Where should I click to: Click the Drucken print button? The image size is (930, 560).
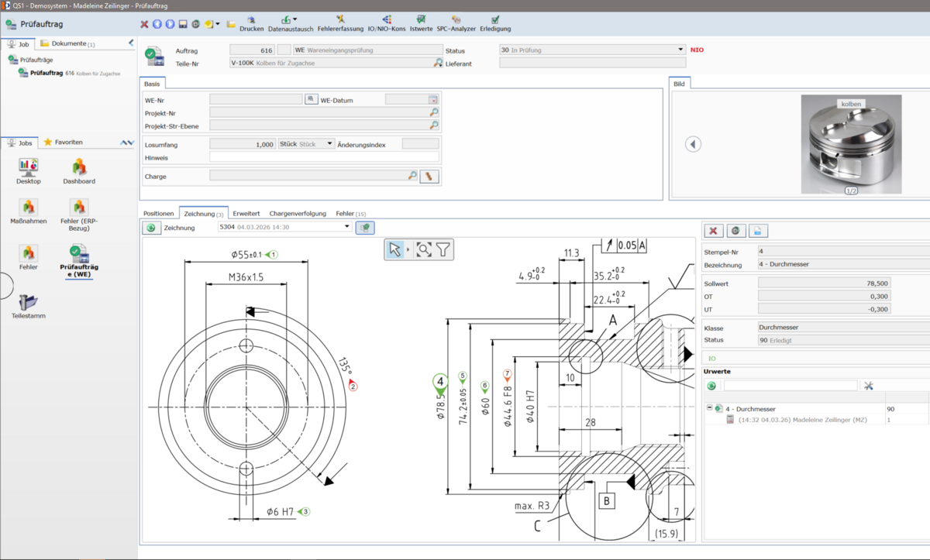point(251,23)
